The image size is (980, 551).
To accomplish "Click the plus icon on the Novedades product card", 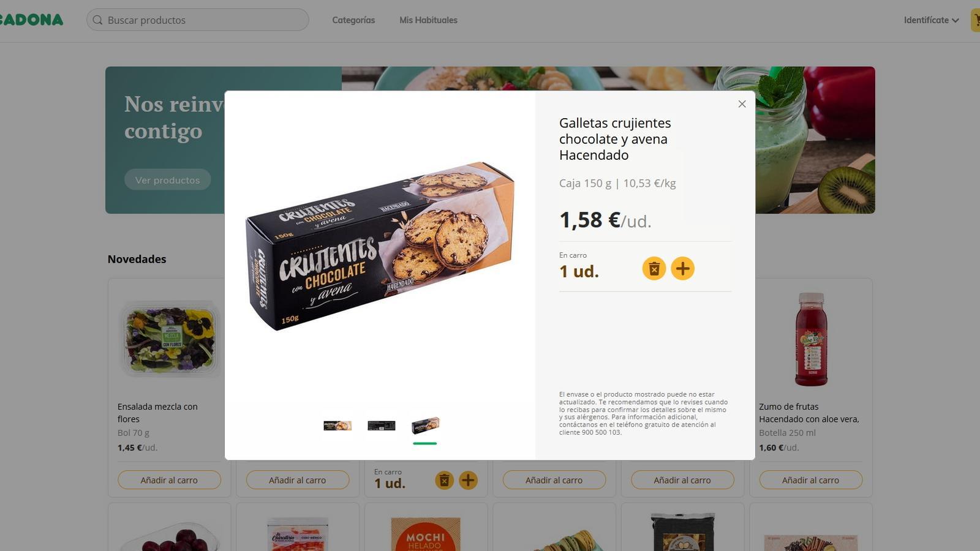I will tap(468, 481).
